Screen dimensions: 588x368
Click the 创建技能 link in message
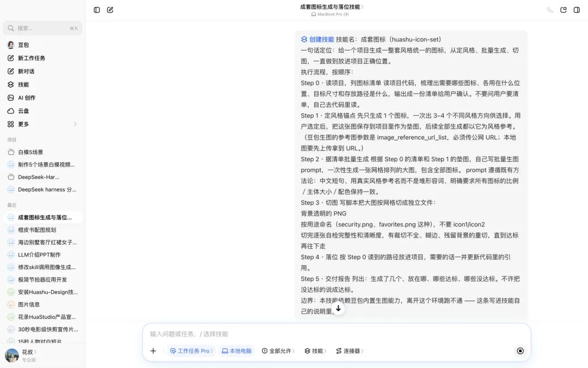point(317,39)
